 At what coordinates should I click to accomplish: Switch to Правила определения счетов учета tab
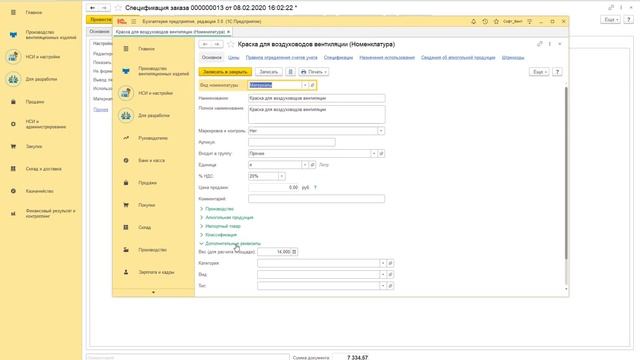pos(282,58)
